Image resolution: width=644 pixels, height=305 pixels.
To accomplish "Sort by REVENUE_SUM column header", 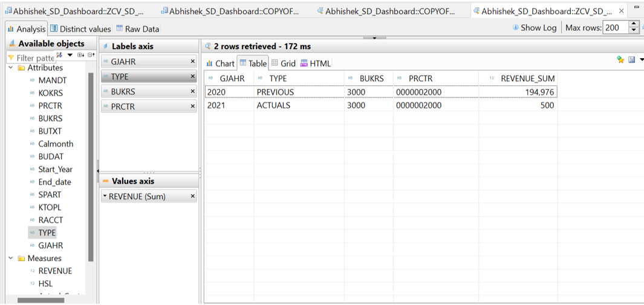I will click(x=527, y=78).
